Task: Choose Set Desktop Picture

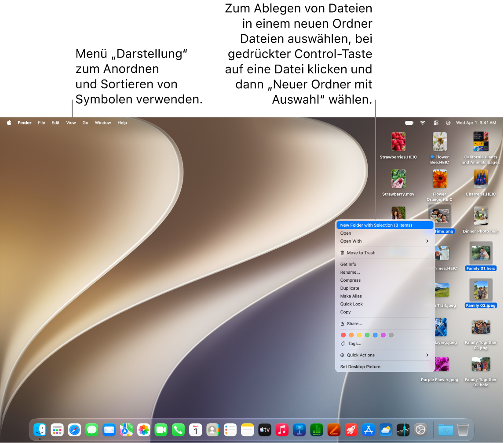Action: 385,367
